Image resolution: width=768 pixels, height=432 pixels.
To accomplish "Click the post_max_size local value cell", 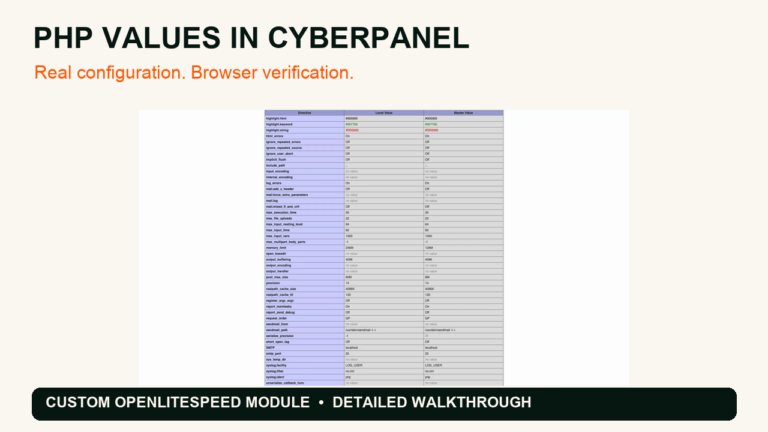I will pyautogui.click(x=384, y=277).
